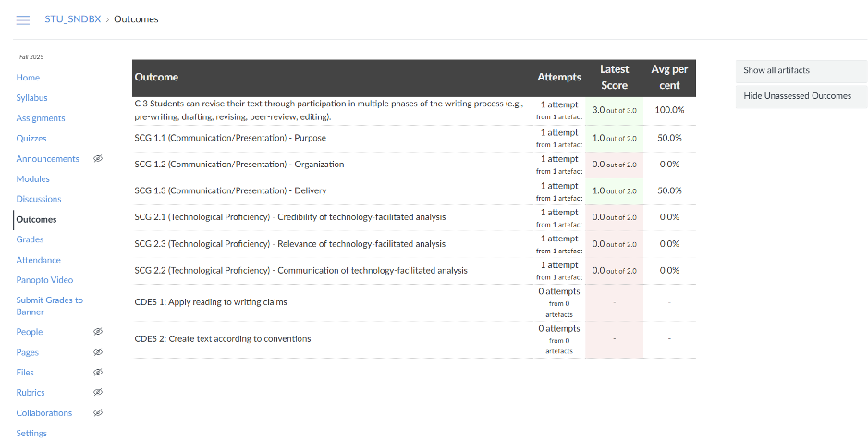This screenshot has height=441, width=868.
Task: Open Attendance in the sidebar
Action: click(38, 260)
